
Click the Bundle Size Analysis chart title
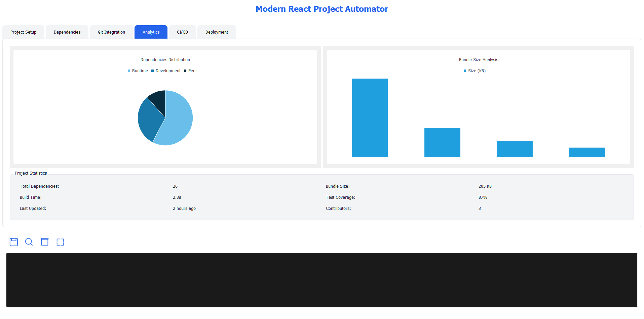coord(479,60)
